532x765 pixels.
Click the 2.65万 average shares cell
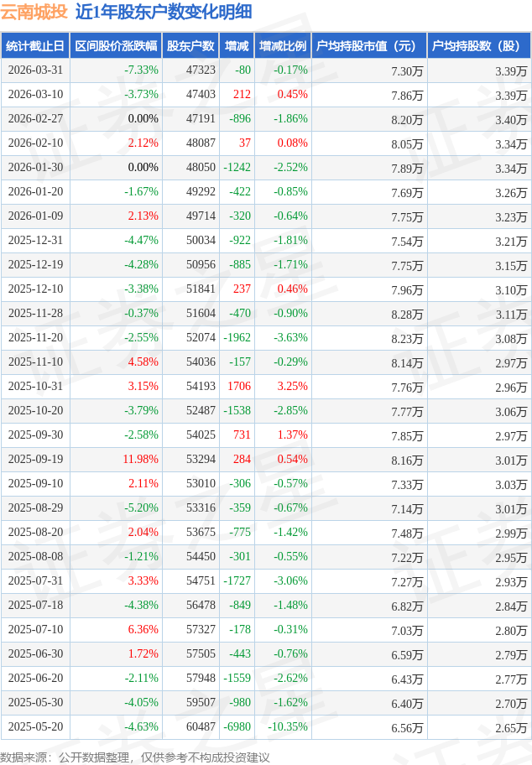[511, 727]
